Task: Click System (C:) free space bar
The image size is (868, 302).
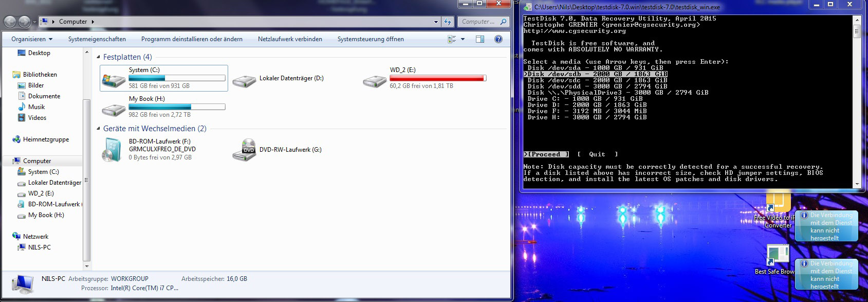Action: [x=177, y=78]
